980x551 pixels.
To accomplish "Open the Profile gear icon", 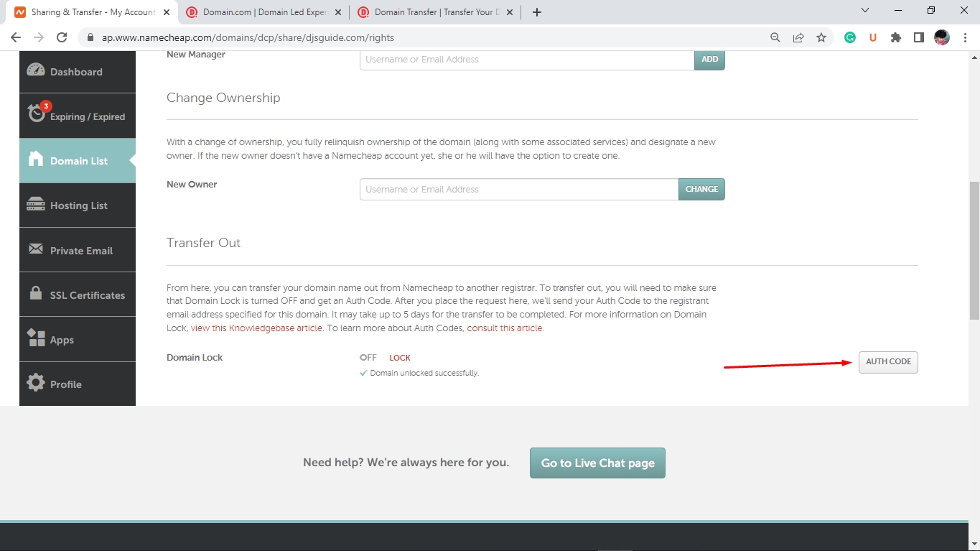I will coord(36,383).
